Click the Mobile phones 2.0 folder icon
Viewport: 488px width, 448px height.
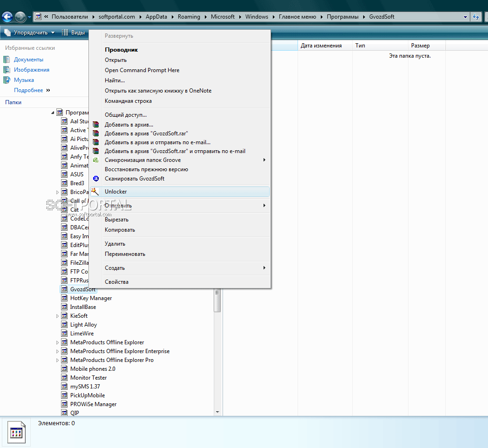click(64, 369)
